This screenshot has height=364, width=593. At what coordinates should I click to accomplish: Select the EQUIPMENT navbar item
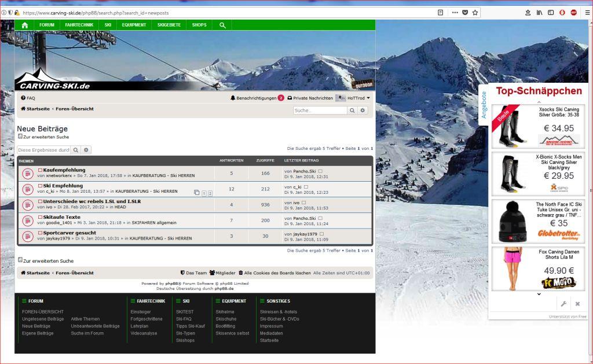134,25
